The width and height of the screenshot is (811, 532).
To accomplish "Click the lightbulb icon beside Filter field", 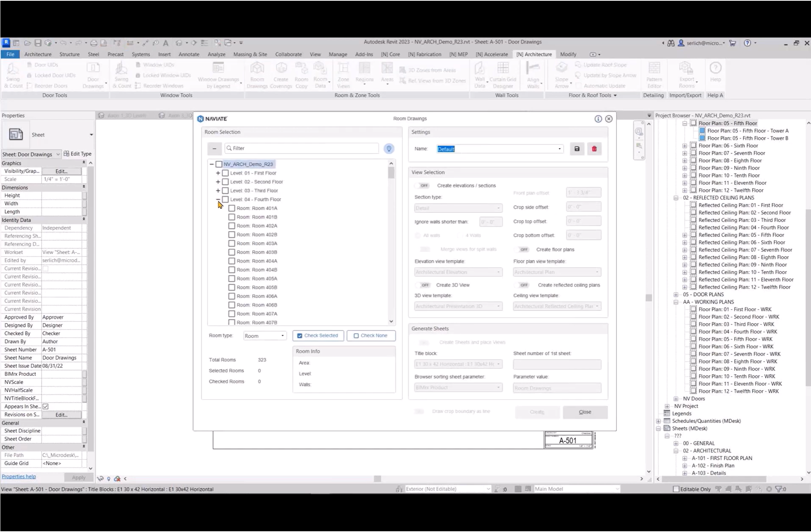I will coord(389,148).
